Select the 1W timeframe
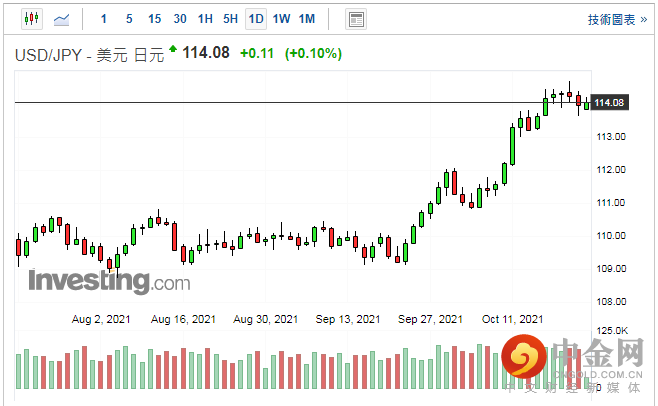Image resolution: width=658 pixels, height=406 pixels. [x=281, y=19]
